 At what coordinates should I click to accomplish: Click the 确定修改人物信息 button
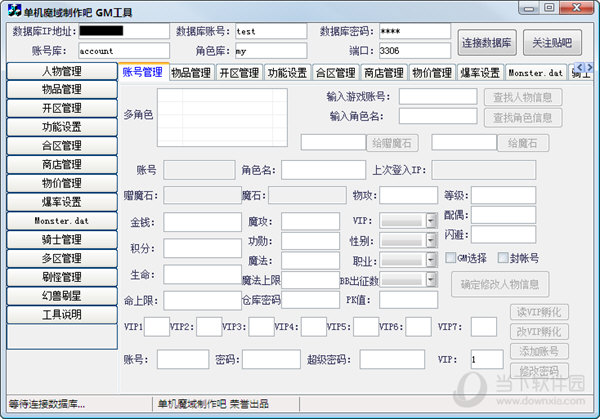point(500,284)
